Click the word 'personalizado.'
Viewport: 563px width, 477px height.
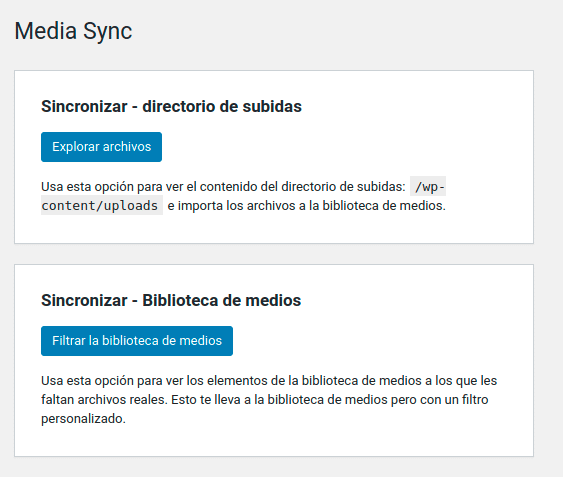pyautogui.click(x=83, y=419)
